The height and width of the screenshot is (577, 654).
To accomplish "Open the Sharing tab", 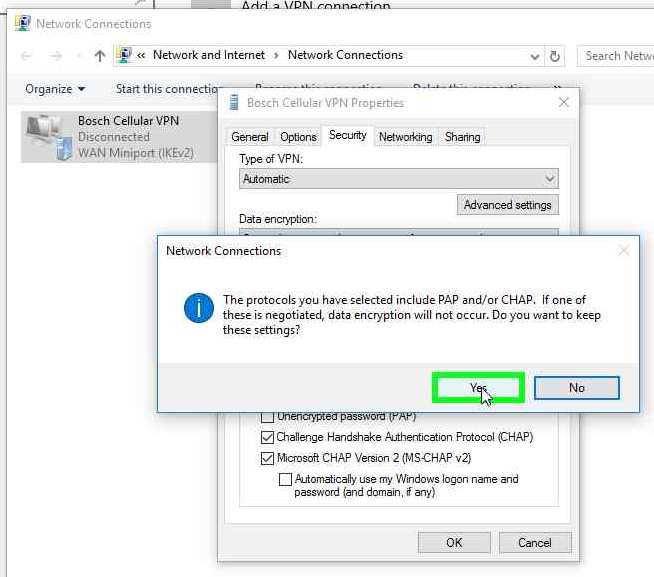I will [462, 137].
